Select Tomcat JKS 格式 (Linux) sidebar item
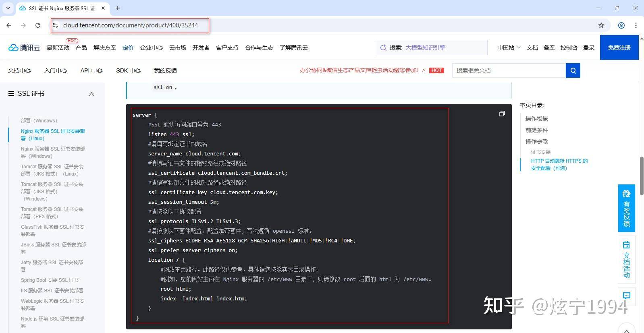644x333 pixels. click(52, 170)
